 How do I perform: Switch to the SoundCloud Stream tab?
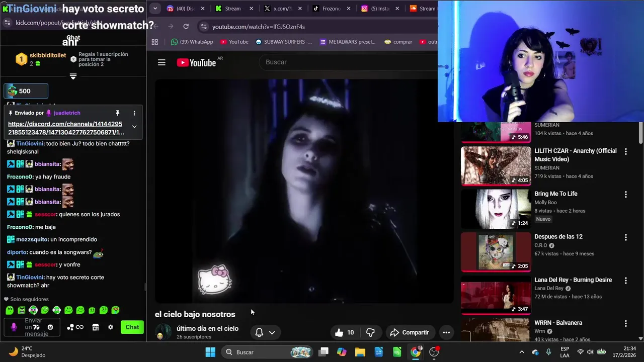click(x=423, y=9)
